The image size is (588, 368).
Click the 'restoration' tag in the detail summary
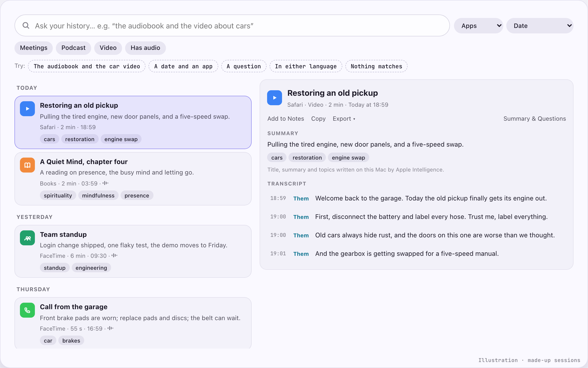tap(307, 158)
